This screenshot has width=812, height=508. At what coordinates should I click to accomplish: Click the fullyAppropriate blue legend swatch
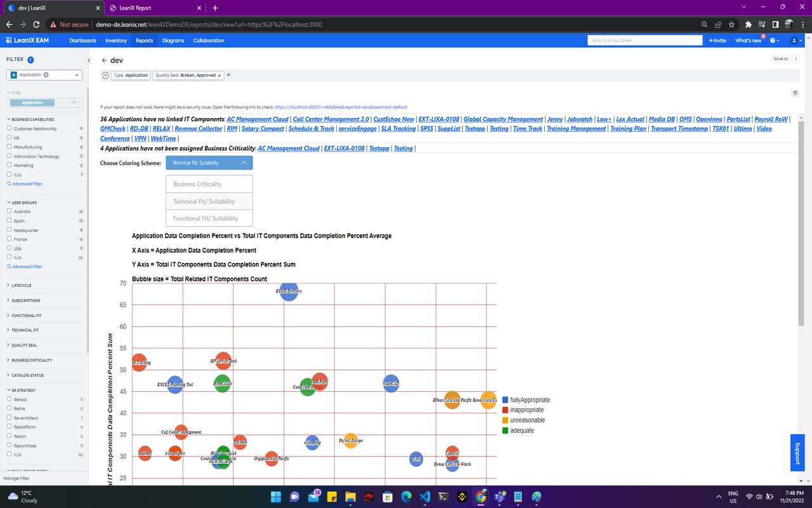click(x=505, y=400)
